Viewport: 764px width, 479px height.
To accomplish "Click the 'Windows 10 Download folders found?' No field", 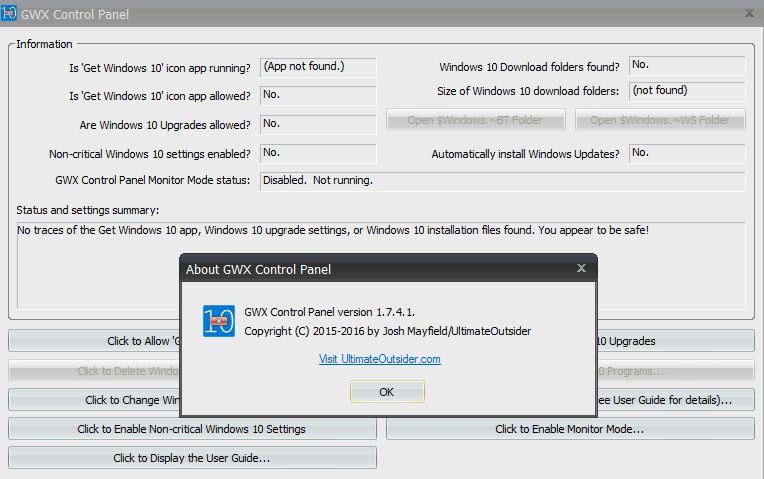I will coord(687,65).
